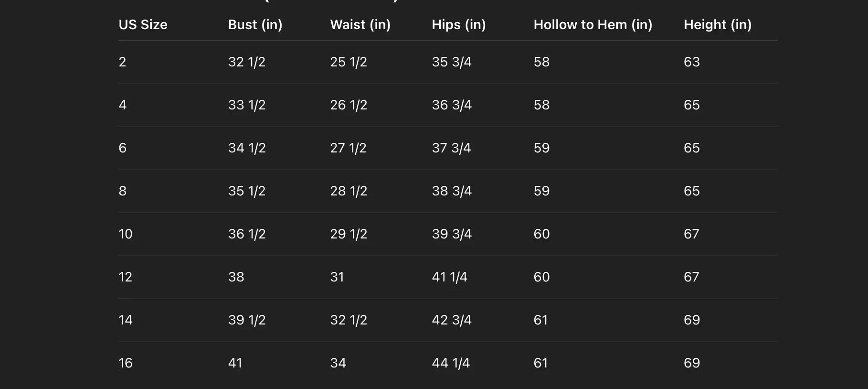Select the US size 2 row label
The width and height of the screenshot is (868, 389).
122,62
